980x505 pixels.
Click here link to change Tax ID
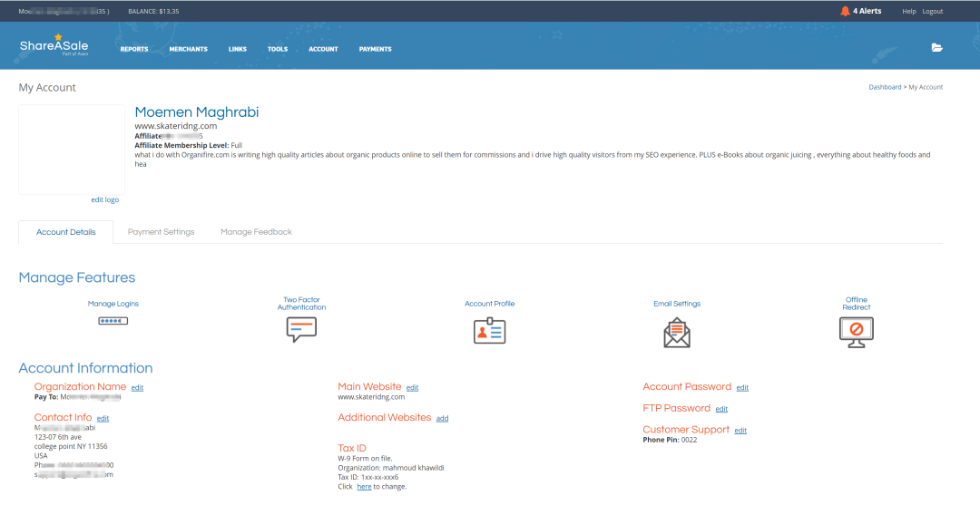(365, 486)
